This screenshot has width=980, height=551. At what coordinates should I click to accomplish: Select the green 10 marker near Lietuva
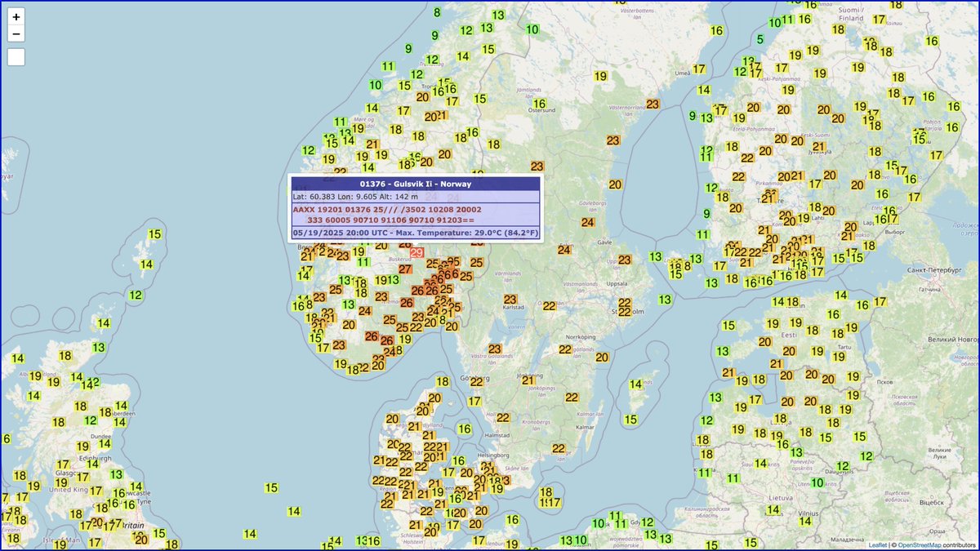[x=817, y=483]
